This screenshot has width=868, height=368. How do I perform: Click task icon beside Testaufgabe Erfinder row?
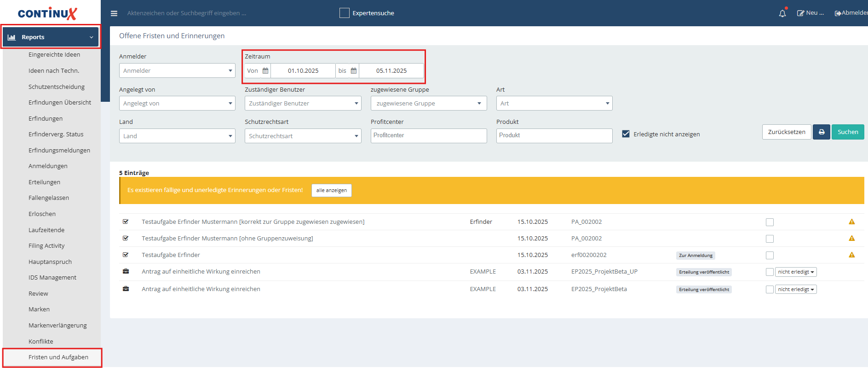click(126, 255)
